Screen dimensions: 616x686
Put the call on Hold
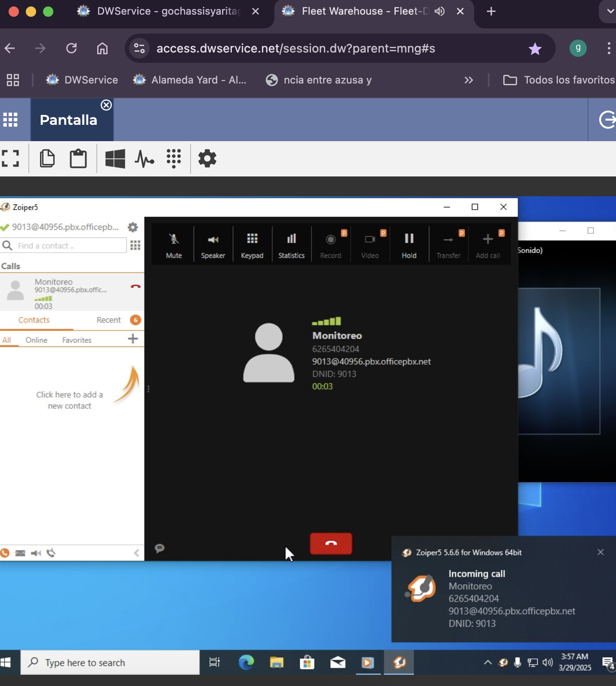(x=409, y=245)
